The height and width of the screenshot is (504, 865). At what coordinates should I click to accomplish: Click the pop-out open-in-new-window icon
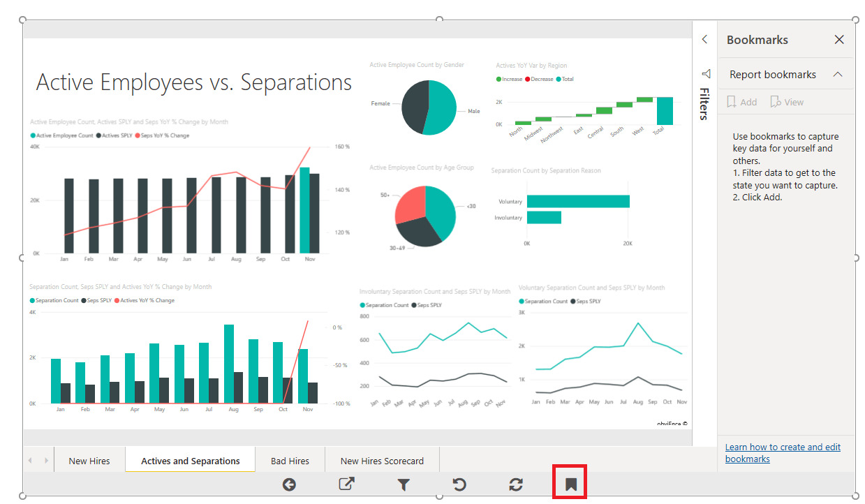(346, 483)
